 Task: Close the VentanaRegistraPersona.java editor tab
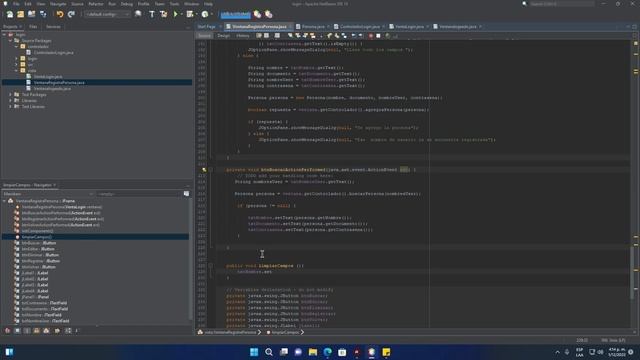coord(290,27)
